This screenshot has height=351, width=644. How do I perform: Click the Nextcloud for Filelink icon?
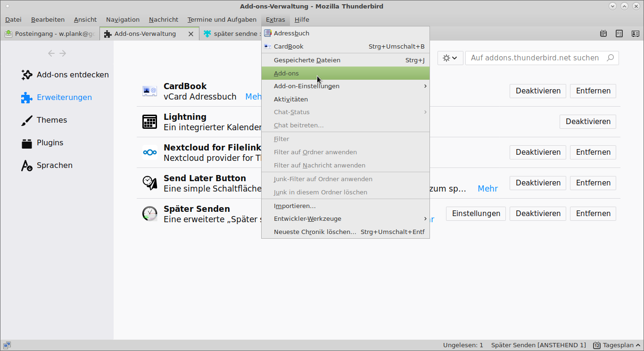click(150, 152)
